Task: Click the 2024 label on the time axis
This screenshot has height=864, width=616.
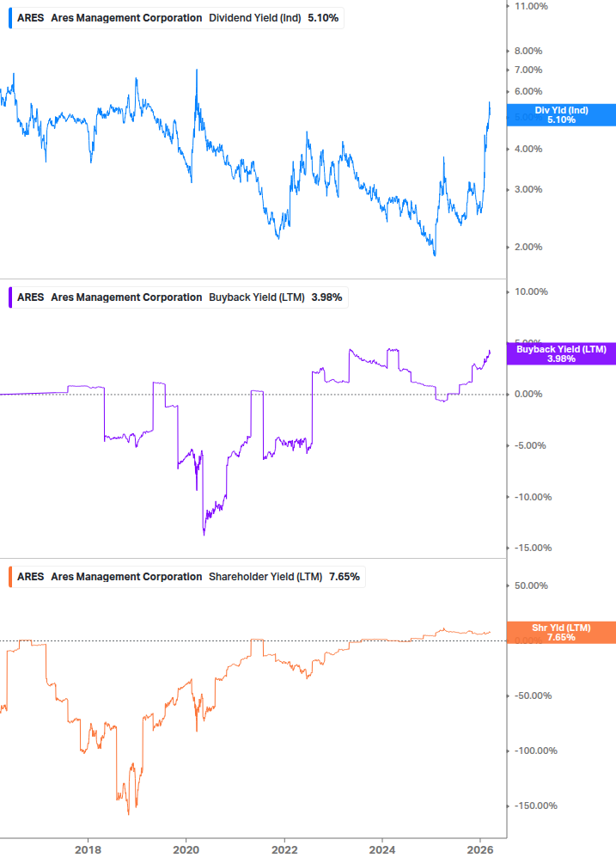Action: pos(382,850)
